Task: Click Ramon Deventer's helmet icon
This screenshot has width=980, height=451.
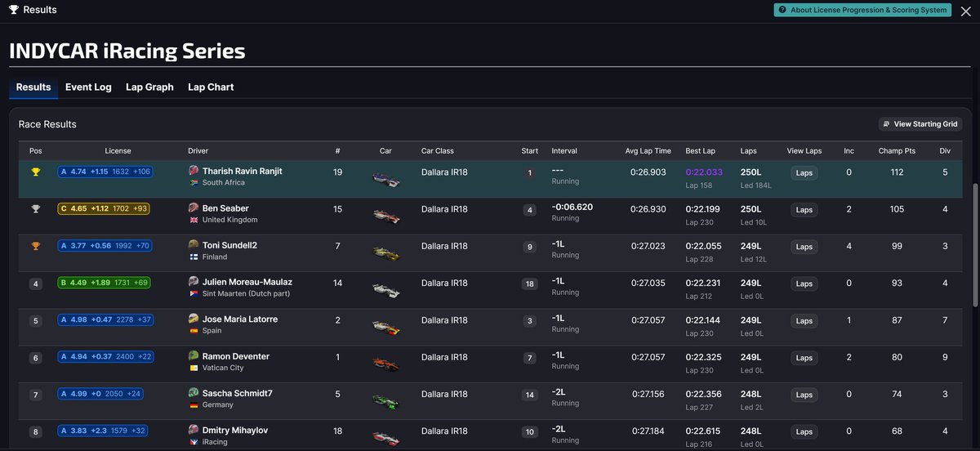Action: click(194, 356)
